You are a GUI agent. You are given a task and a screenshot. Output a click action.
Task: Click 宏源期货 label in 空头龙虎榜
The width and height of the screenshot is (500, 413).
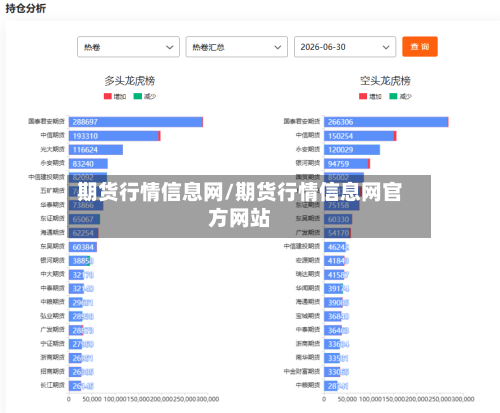pyautogui.click(x=308, y=260)
